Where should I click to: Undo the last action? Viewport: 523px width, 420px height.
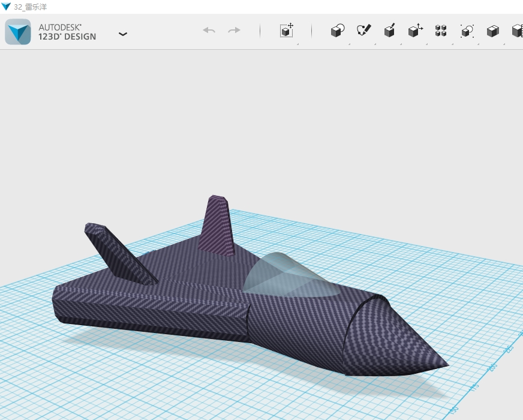209,31
